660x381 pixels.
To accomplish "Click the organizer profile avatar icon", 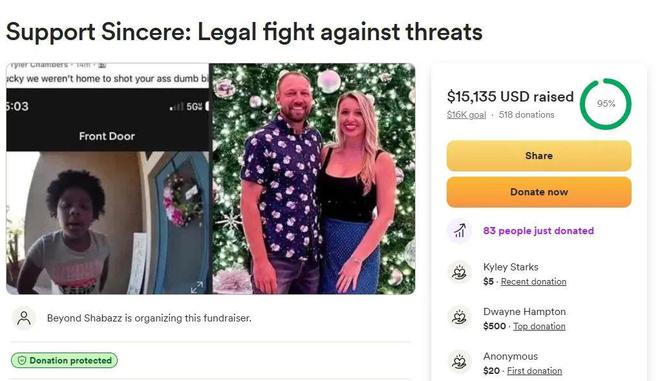I will (24, 318).
